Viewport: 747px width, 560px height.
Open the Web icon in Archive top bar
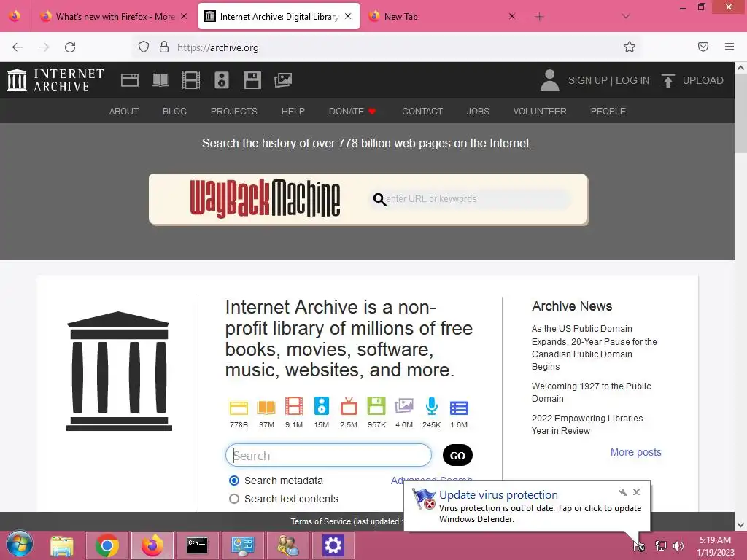130,80
